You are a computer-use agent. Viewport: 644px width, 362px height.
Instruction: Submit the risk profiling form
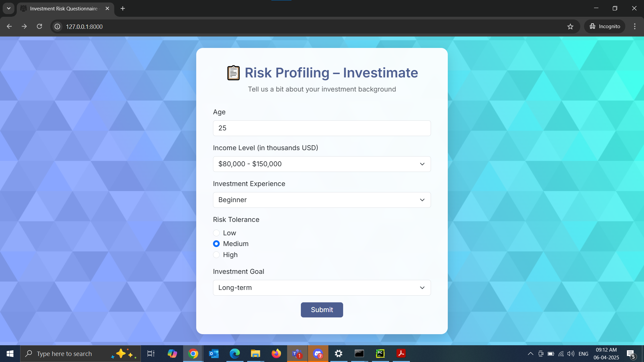322,310
